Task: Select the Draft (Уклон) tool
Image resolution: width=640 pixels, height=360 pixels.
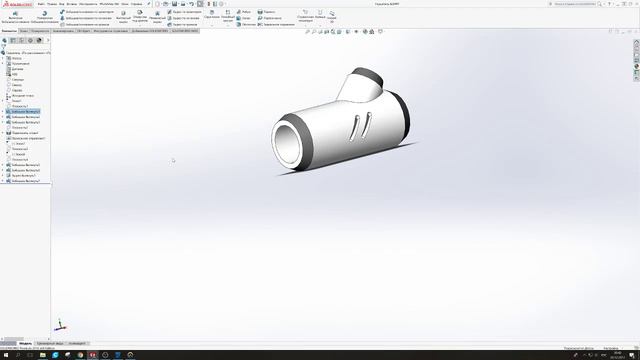Action: click(243, 18)
